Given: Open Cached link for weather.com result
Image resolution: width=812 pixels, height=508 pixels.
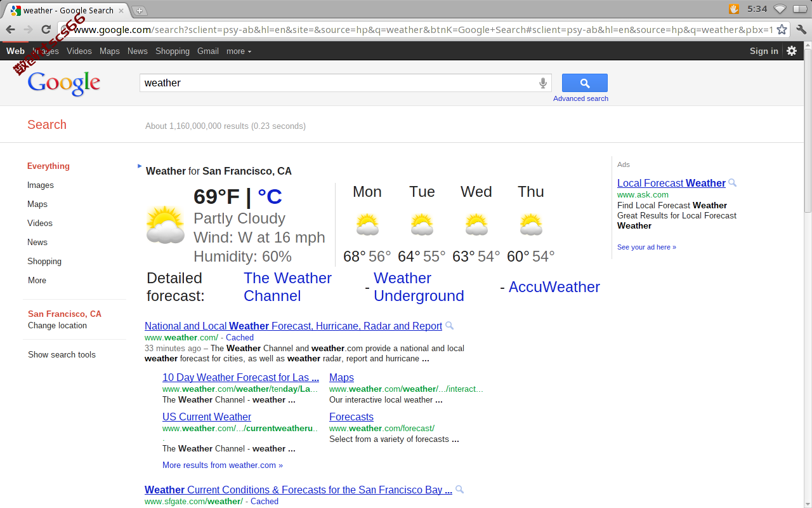Looking at the screenshot, I should pos(240,338).
